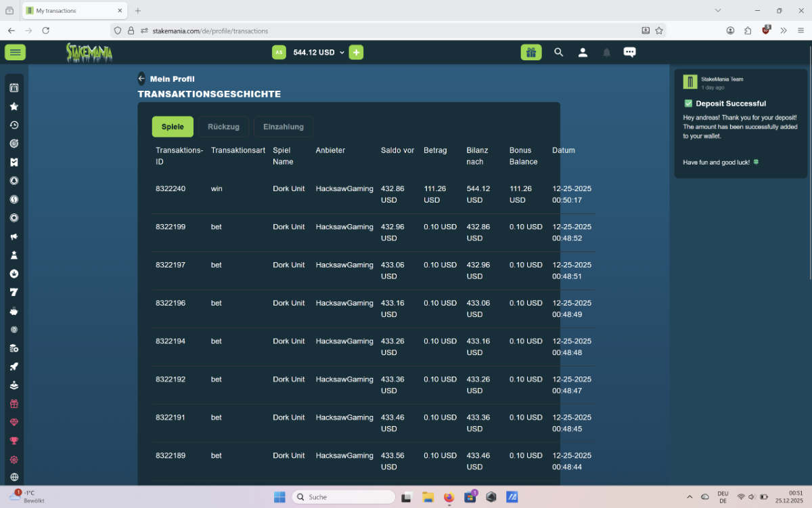This screenshot has width=812, height=508.
Task: Expand the 544.12 USD balance dropdown
Action: (x=319, y=52)
